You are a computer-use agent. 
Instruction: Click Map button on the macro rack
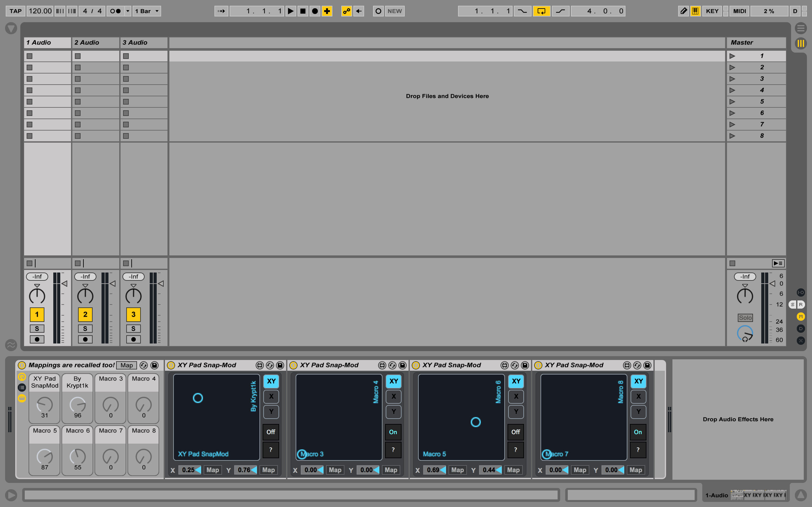coord(127,365)
